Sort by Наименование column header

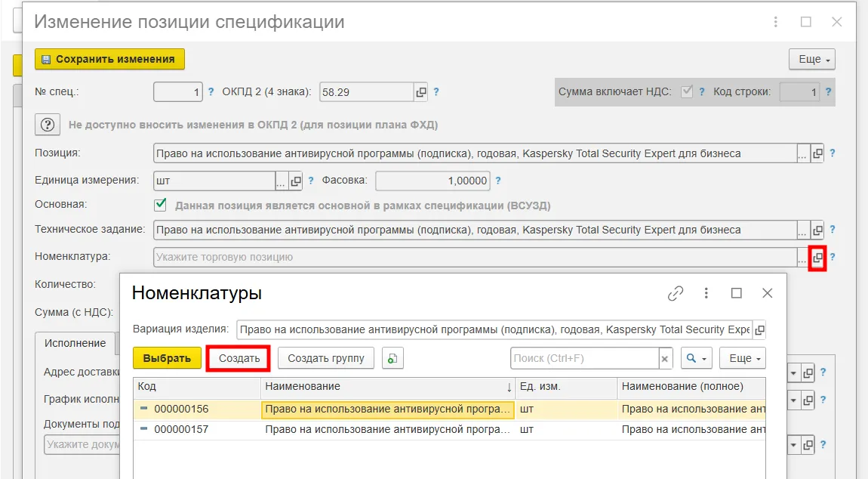point(388,386)
